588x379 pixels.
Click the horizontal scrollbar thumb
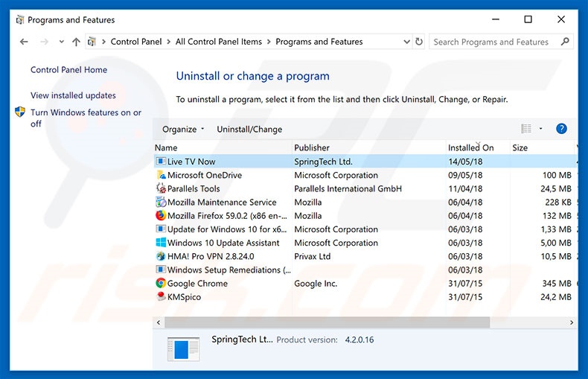(x=327, y=322)
